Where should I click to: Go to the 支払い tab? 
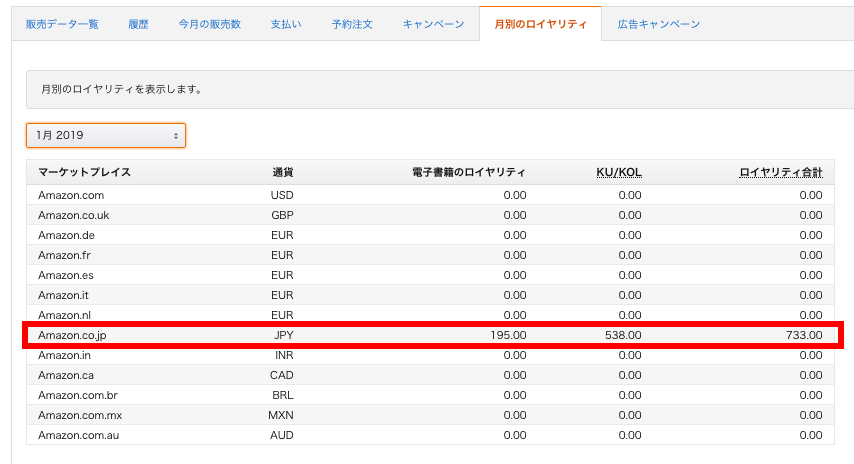(x=286, y=25)
